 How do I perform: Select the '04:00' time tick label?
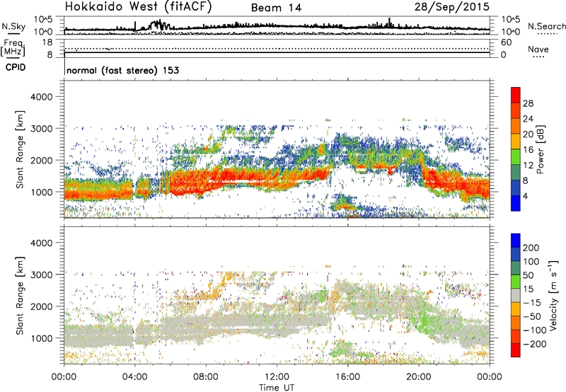point(134,377)
